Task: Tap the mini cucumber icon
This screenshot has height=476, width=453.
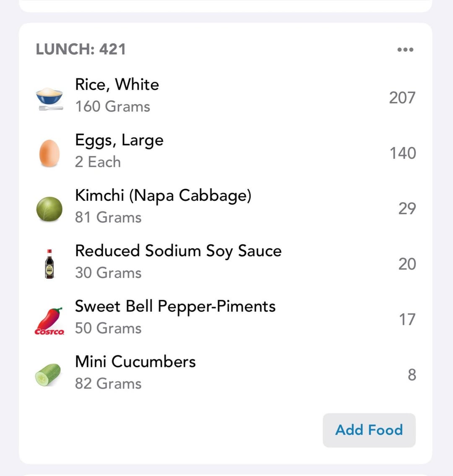Action: click(x=48, y=374)
